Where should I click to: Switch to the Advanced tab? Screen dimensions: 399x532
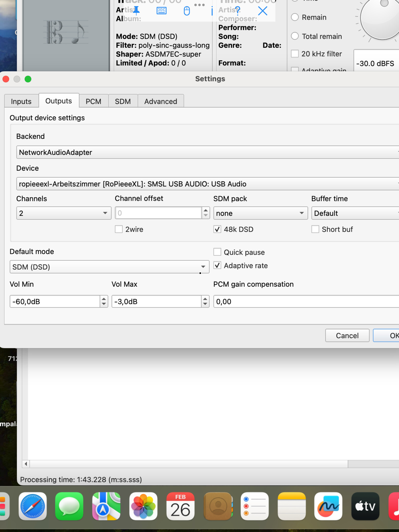[161, 101]
